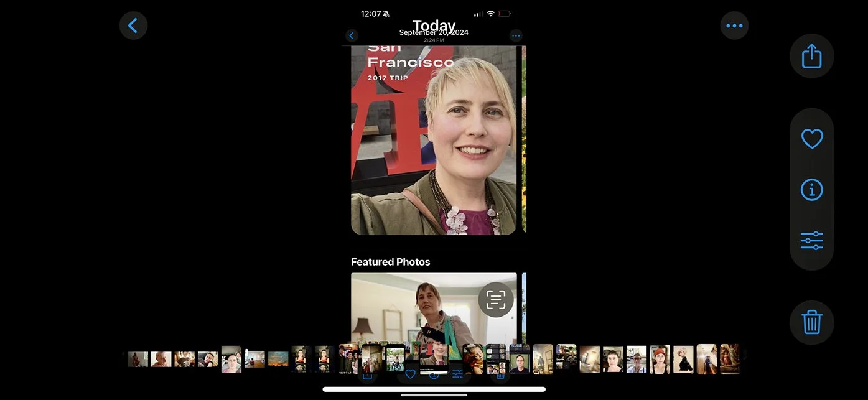868x400 pixels.
Task: Go back with the top-left chevron button
Action: 133,26
